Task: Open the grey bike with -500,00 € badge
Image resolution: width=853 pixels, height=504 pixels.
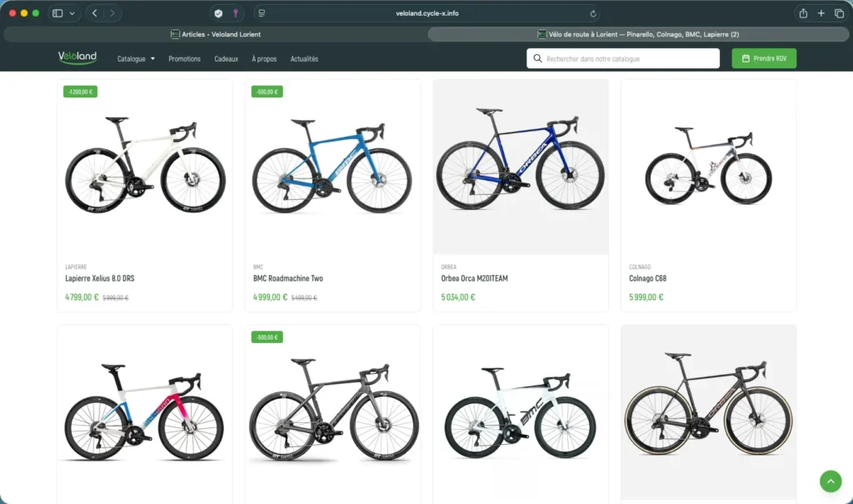Action: (x=332, y=412)
